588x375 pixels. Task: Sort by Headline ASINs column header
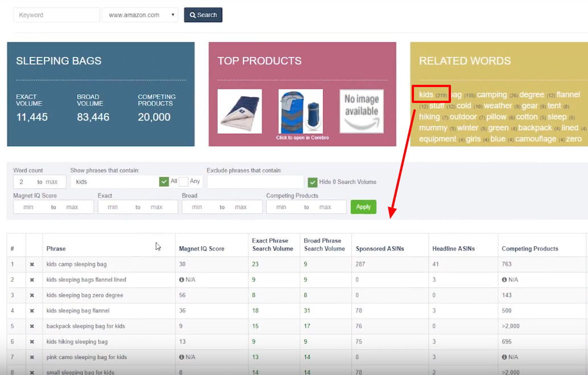(453, 249)
